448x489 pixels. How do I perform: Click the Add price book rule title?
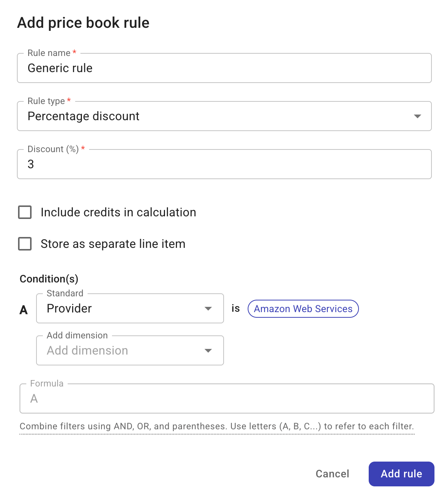click(x=83, y=23)
